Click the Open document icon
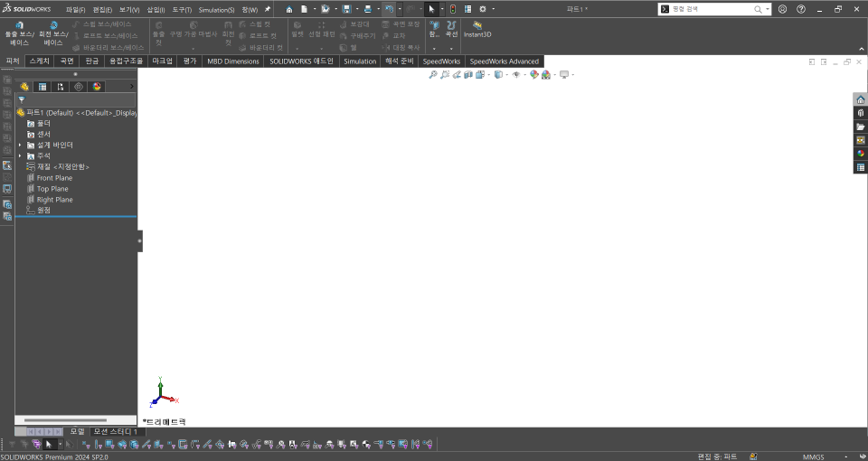The height and width of the screenshot is (461, 868). tap(325, 9)
